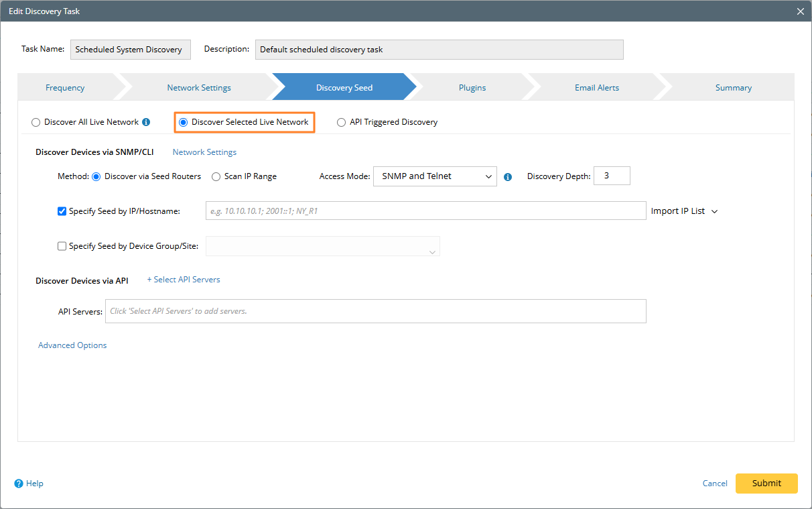Go to the Plugins tab

[x=472, y=88]
